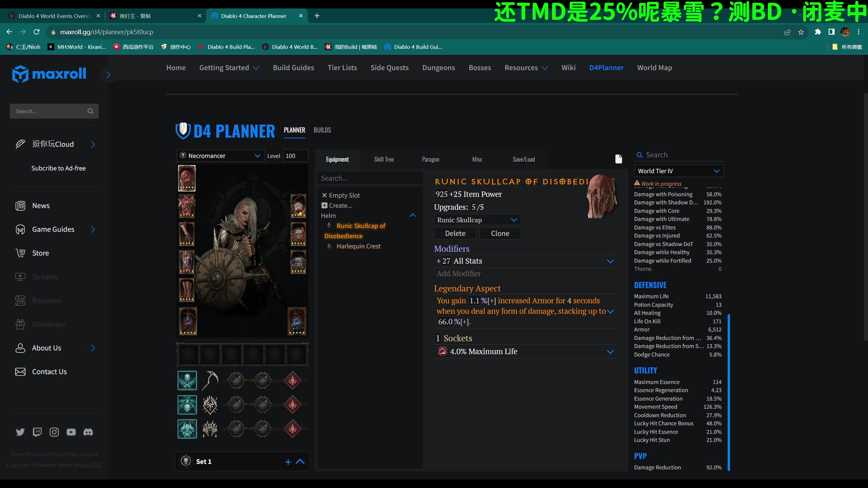This screenshot has height=488, width=868.
Task: Select the boots equipment slot
Action: 187,290
